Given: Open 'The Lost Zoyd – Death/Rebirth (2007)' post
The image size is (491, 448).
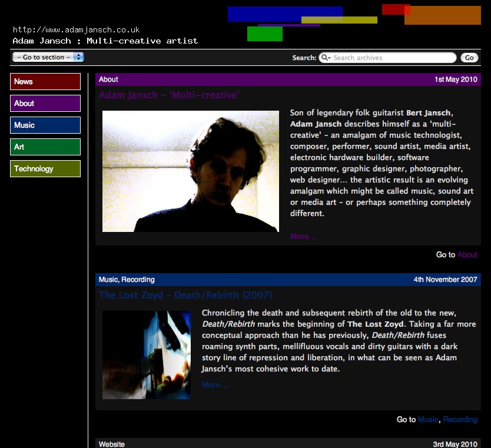Looking at the screenshot, I should tap(185, 295).
